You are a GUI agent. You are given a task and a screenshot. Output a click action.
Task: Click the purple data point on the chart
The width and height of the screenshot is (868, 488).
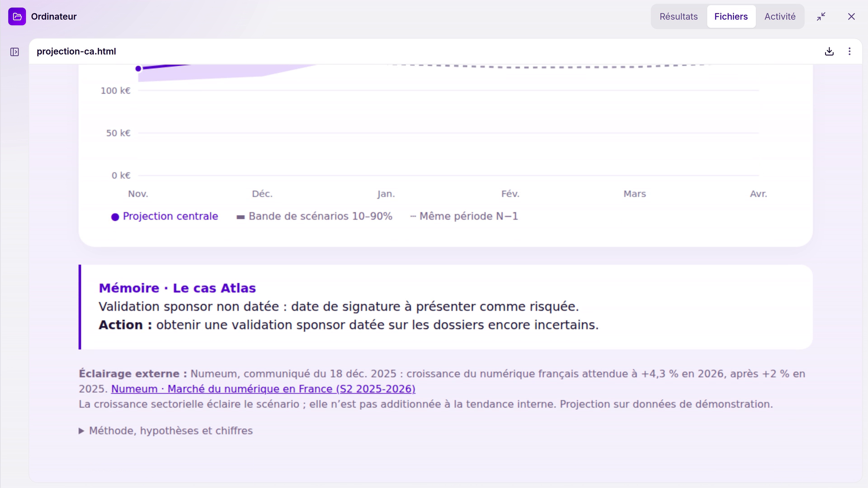(x=138, y=69)
